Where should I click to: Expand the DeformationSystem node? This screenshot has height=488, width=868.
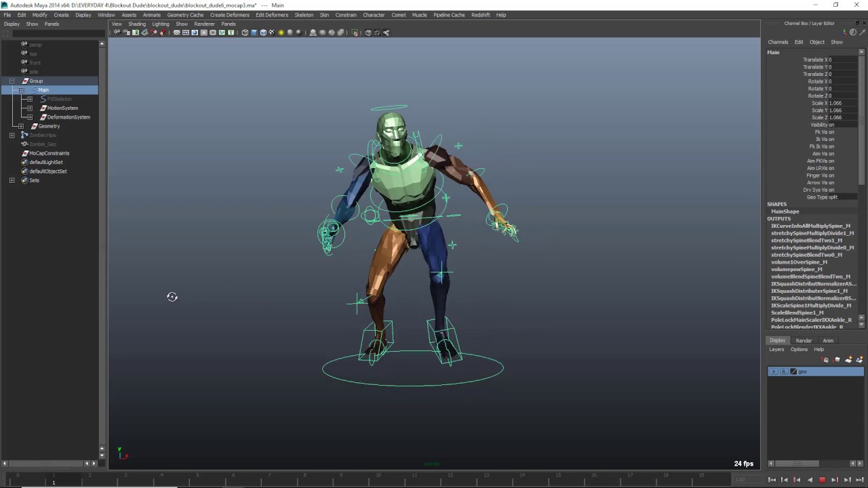(x=30, y=117)
